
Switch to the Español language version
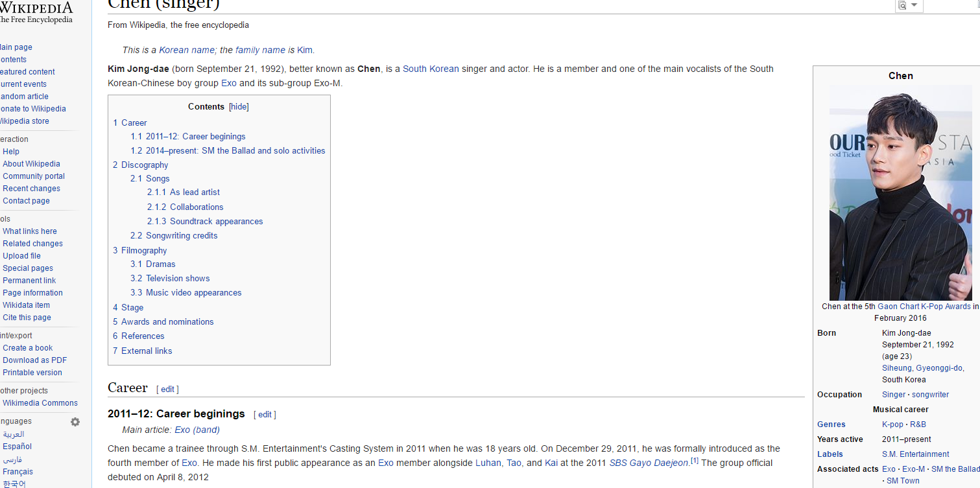tap(16, 446)
